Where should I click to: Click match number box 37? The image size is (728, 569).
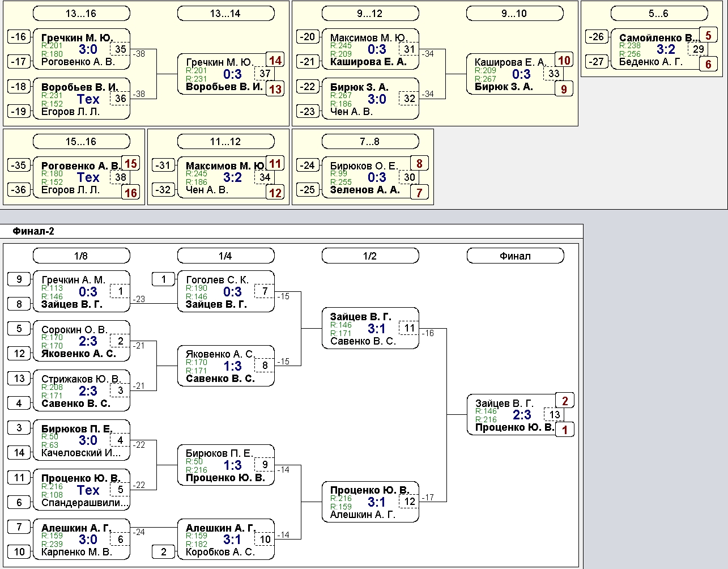pos(265,74)
